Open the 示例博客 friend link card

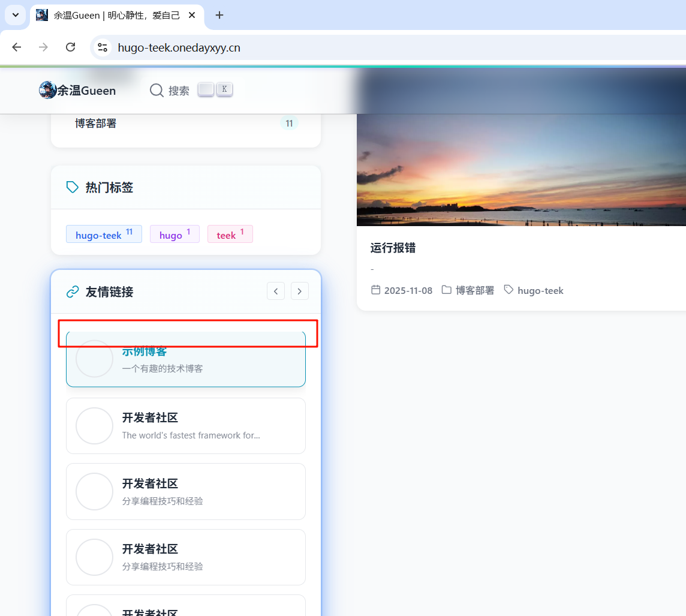click(186, 360)
